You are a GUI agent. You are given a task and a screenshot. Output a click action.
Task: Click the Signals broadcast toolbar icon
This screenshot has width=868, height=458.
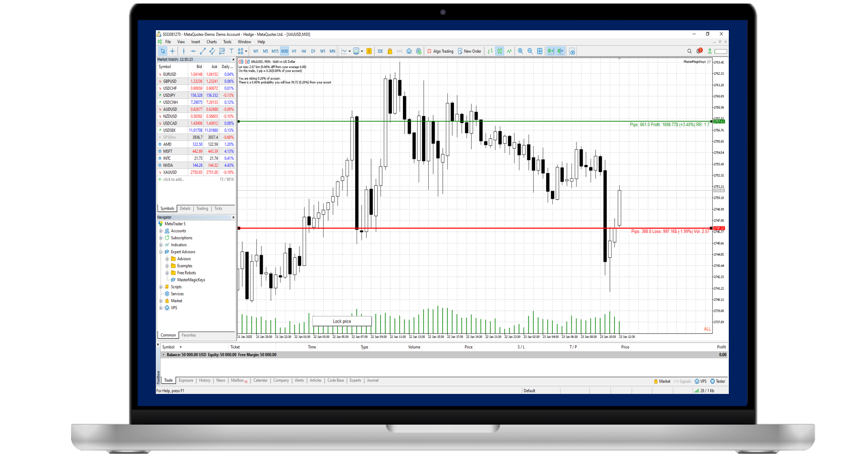click(x=399, y=51)
